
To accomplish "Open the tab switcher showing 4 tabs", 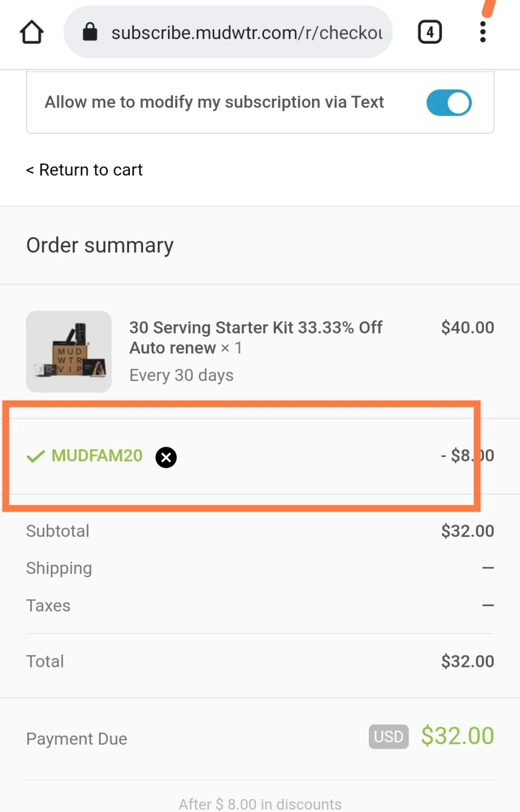I will tap(430, 32).
